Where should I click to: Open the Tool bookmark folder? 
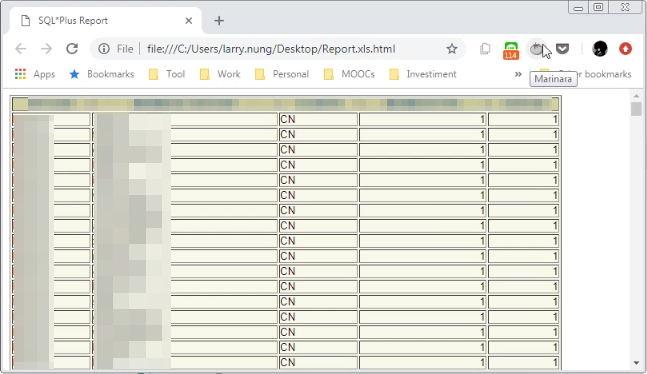(167, 74)
